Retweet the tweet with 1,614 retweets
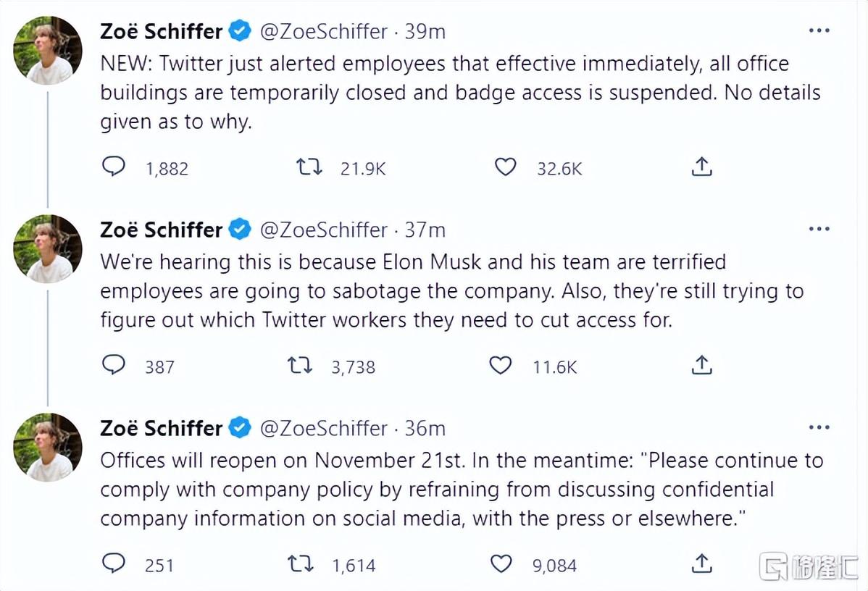Screen dimensions: 868x591 [301, 564]
